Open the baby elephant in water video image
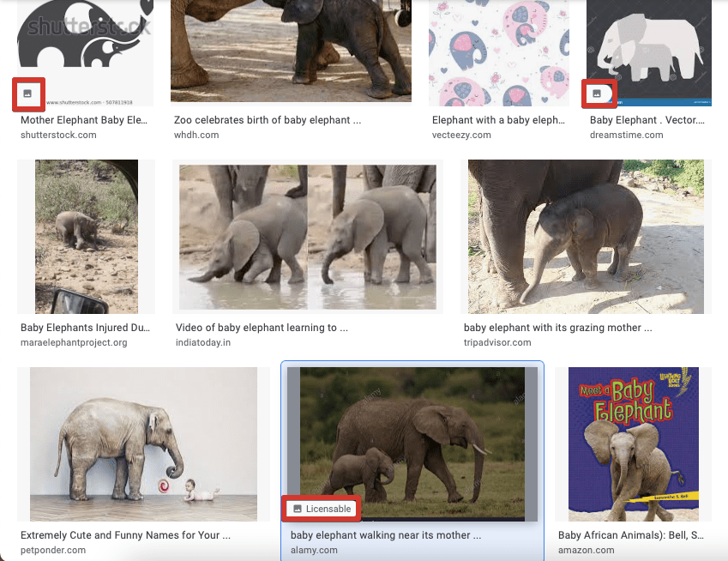 308,237
